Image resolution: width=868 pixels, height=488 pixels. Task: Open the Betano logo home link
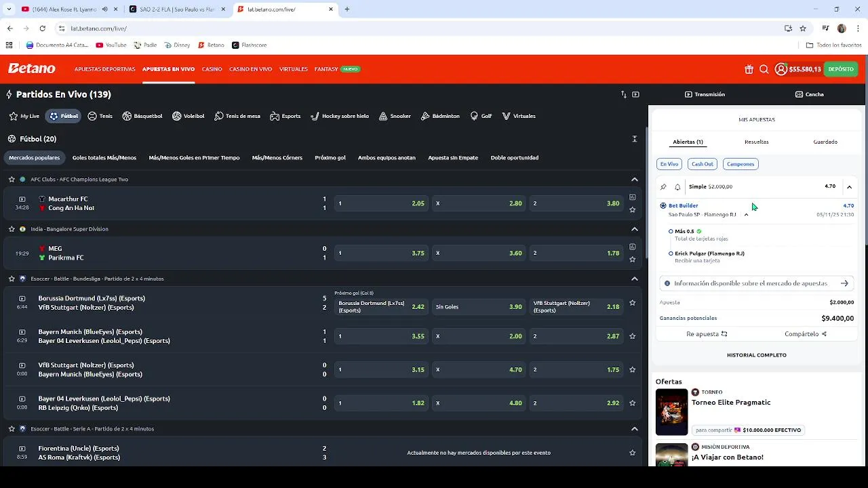pos(32,68)
